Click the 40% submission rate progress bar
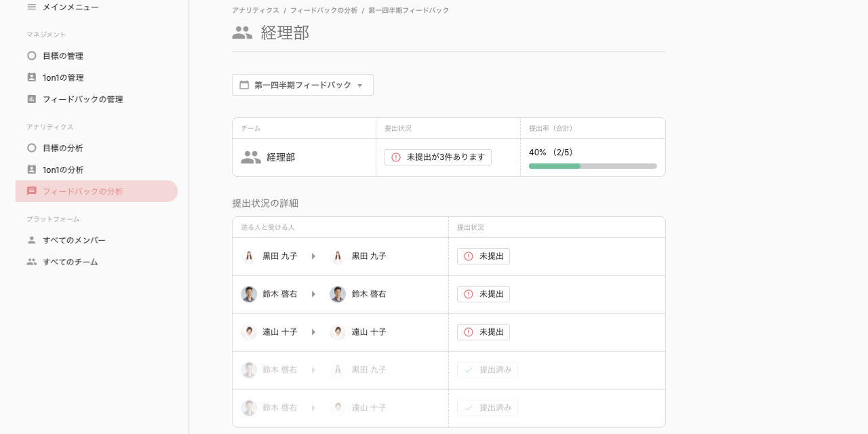Viewport: 868px width, 434px height. pyautogui.click(x=593, y=166)
